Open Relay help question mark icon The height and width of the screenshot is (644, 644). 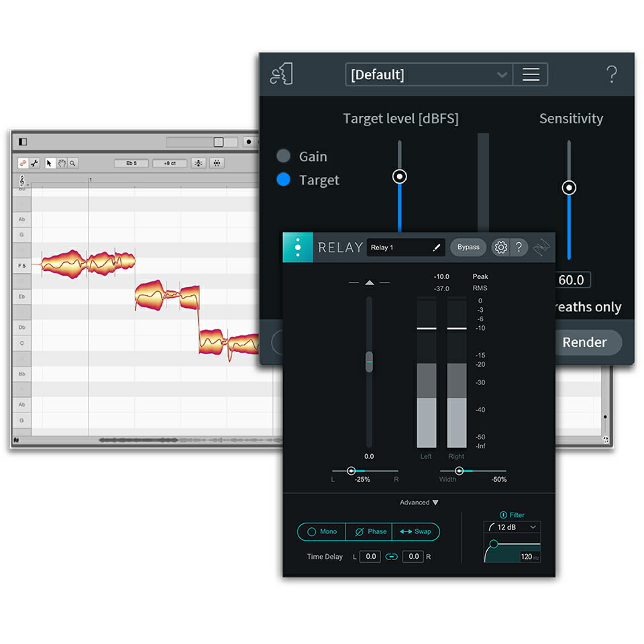[519, 248]
